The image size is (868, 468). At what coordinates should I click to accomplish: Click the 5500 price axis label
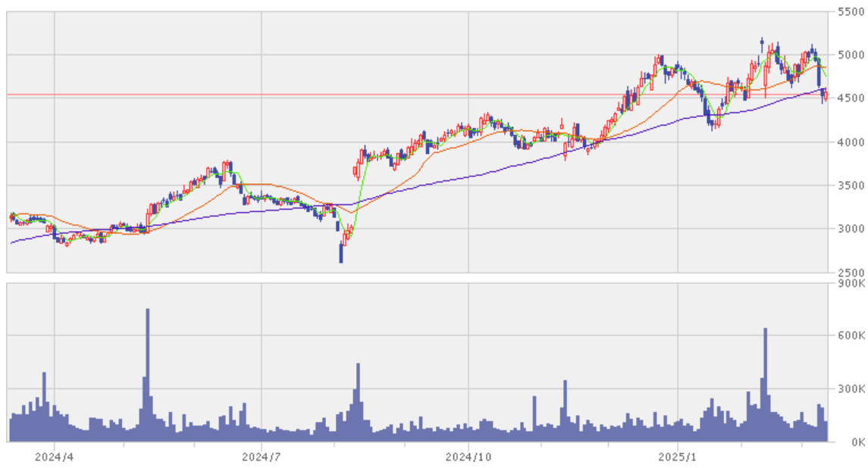[x=851, y=11]
